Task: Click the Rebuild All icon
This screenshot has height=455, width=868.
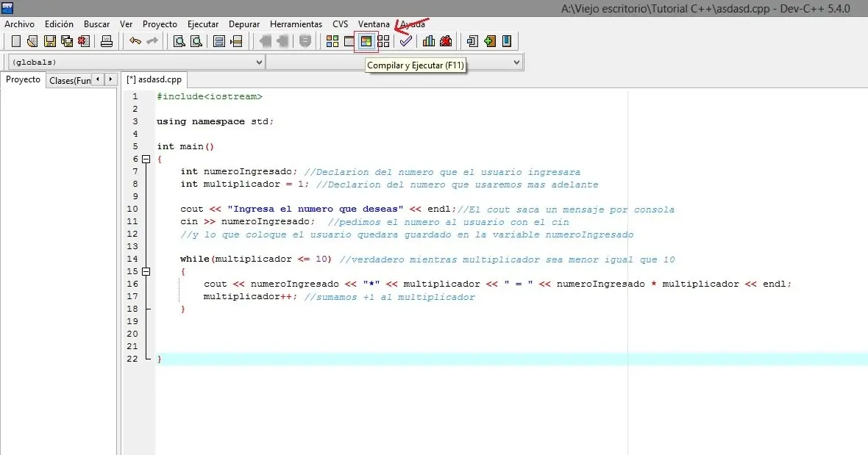Action: pos(384,41)
